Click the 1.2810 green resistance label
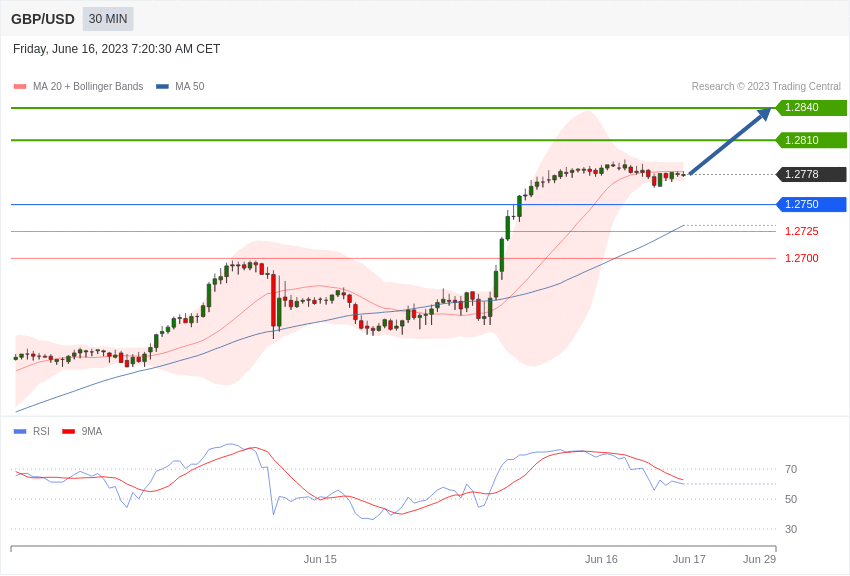The height and width of the screenshot is (576, 850). 812,140
